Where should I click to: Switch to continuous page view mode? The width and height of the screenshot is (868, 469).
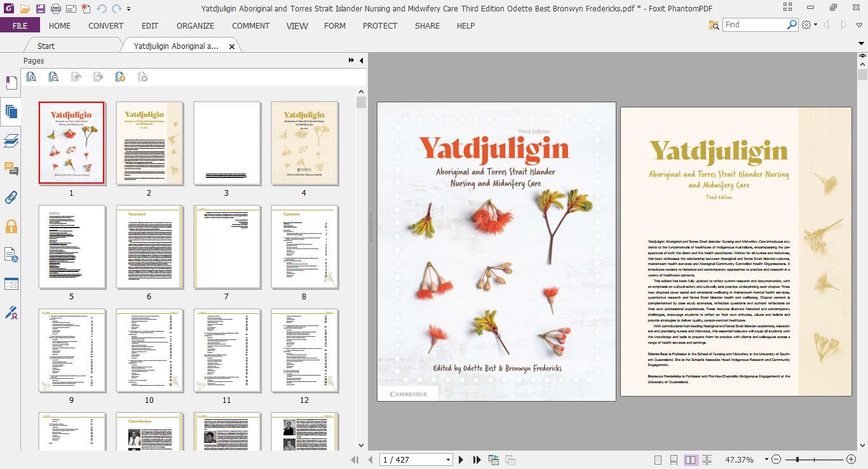pyautogui.click(x=674, y=459)
